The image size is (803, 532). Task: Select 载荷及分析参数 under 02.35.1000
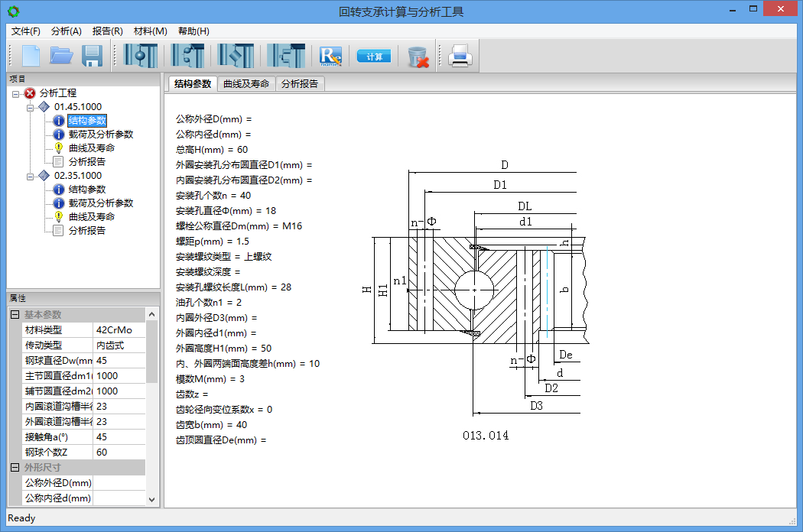tap(101, 203)
